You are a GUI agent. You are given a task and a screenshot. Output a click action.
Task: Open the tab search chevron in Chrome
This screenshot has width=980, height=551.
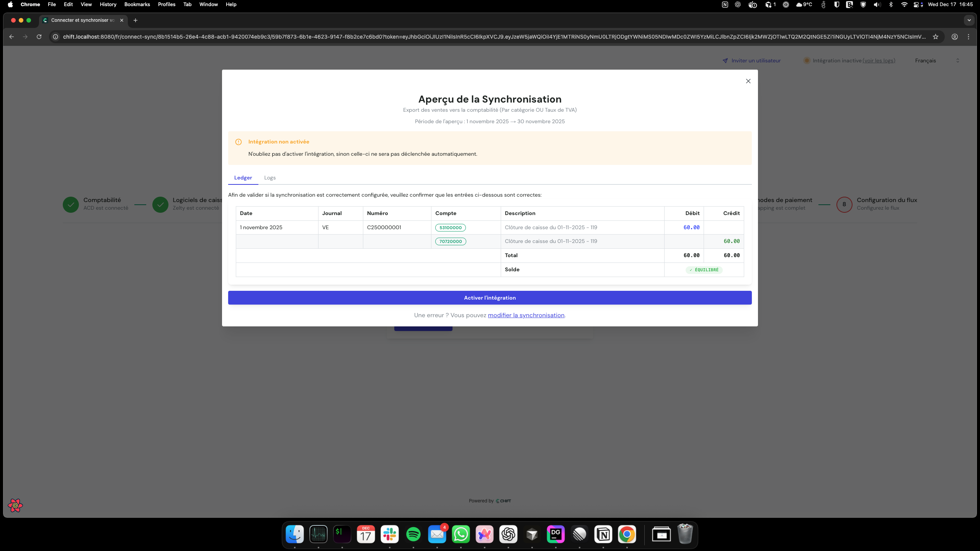point(969,20)
